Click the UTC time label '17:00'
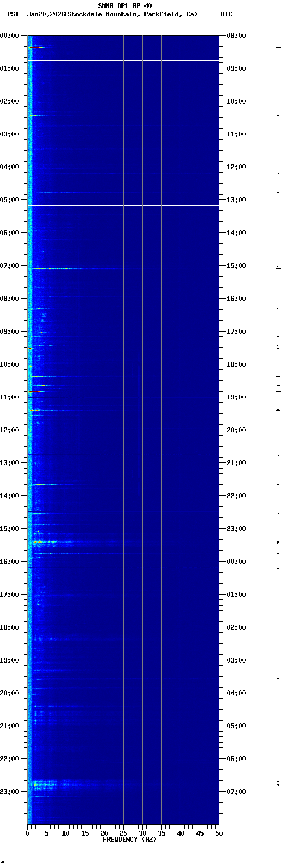 (236, 332)
